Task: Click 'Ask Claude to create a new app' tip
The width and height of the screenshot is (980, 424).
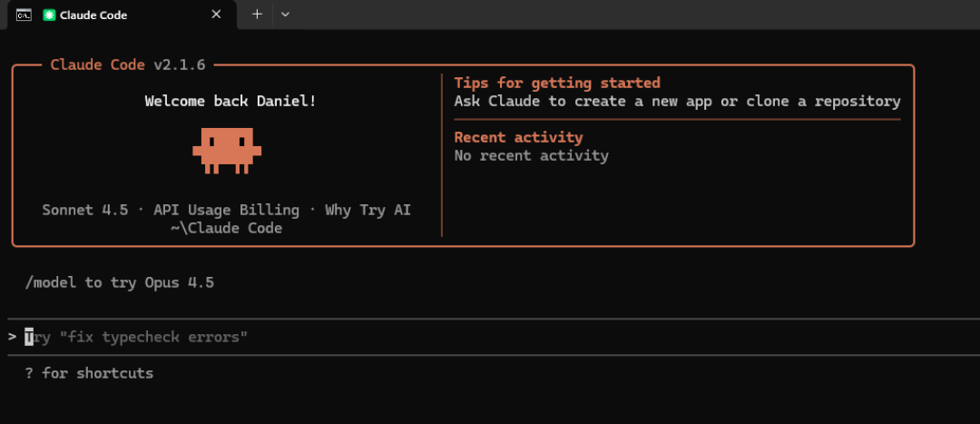Action: [x=678, y=102]
